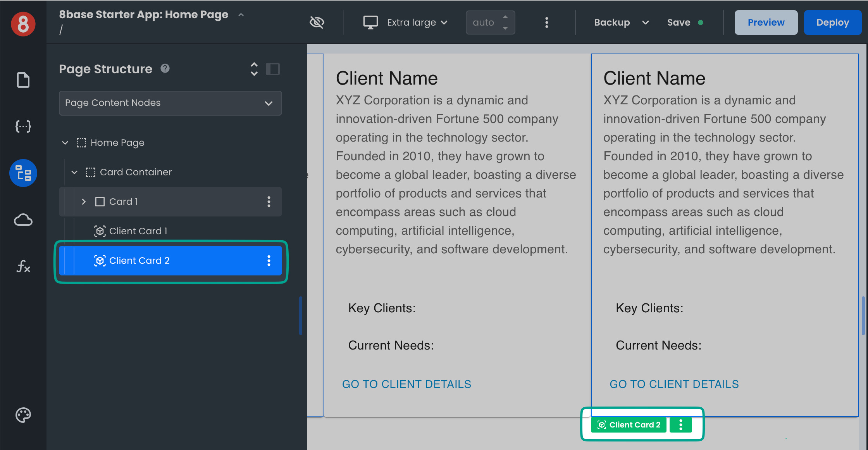
Task: Open the Theme palette icon
Action: coord(23,415)
